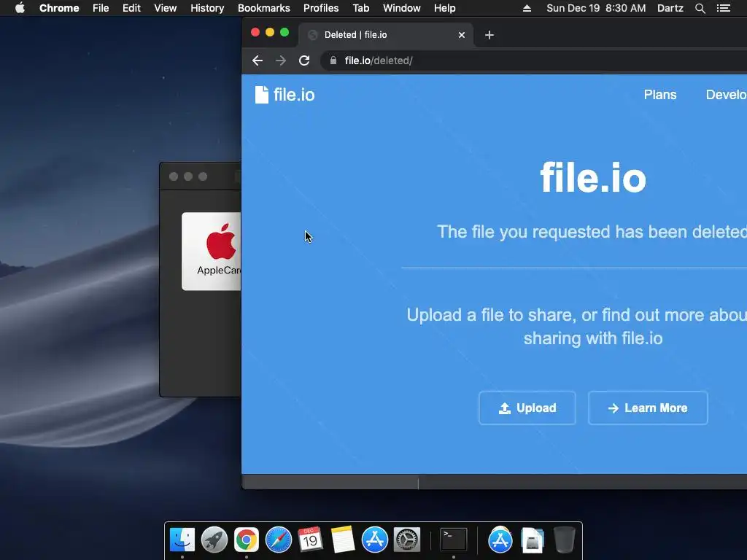The image size is (747, 560).
Task: Open the blue App Store icon in Dock
Action: coord(375,540)
